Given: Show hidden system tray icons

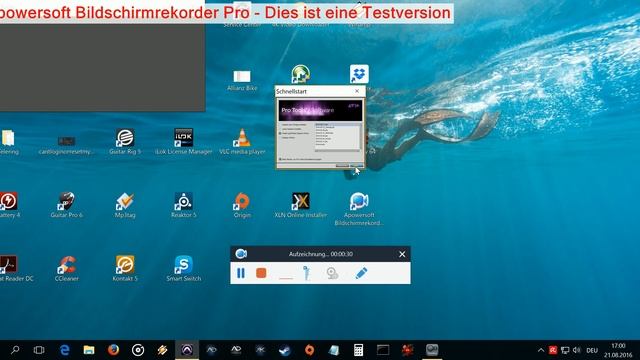Looking at the screenshot, I should [541, 350].
